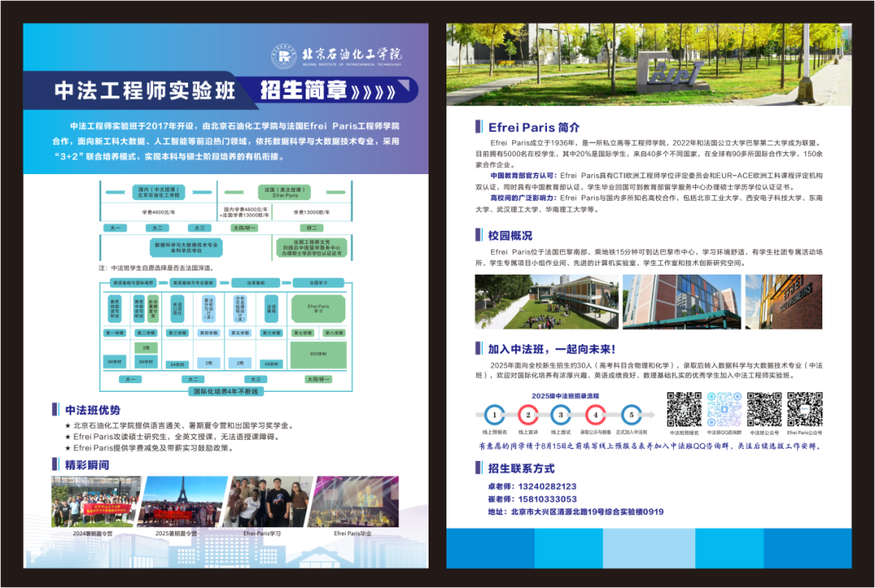Click the 数据科学与大数据技术专业 本科学历学位 box
This screenshot has width=875, height=588.
[186, 248]
